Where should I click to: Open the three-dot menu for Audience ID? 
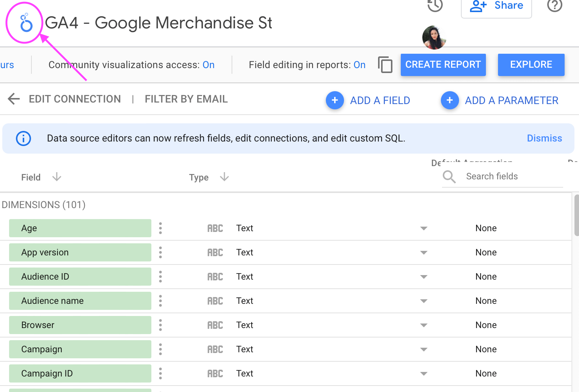(x=160, y=277)
